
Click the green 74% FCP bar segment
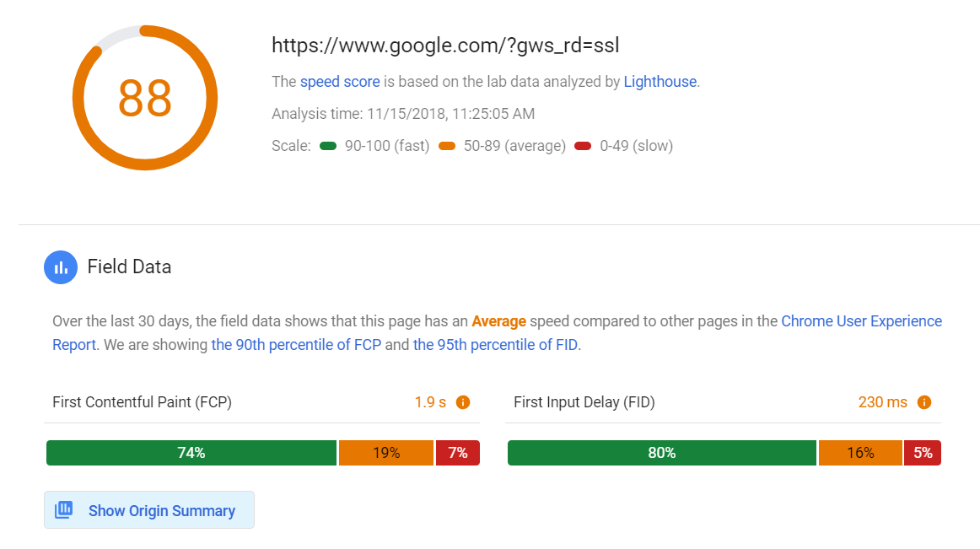[191, 453]
